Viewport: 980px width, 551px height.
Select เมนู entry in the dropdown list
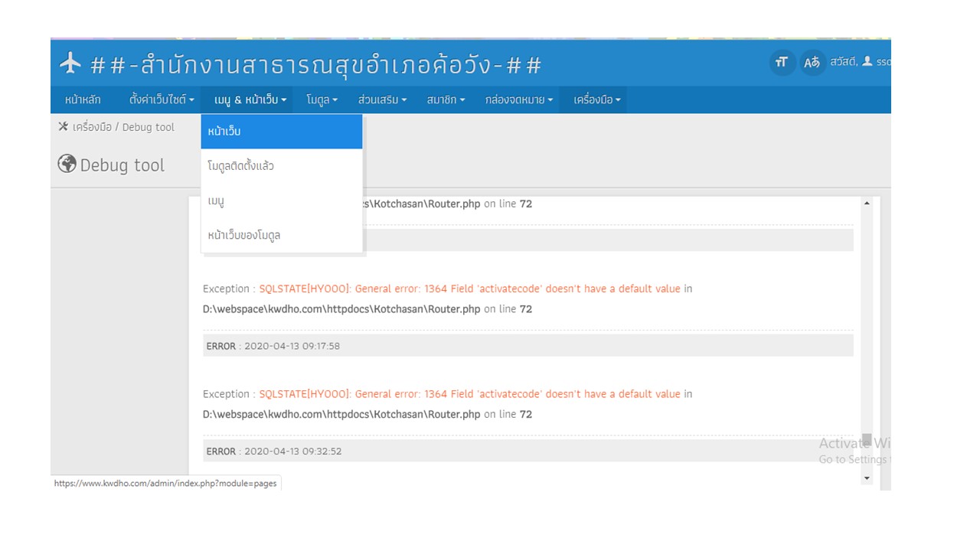click(282, 201)
